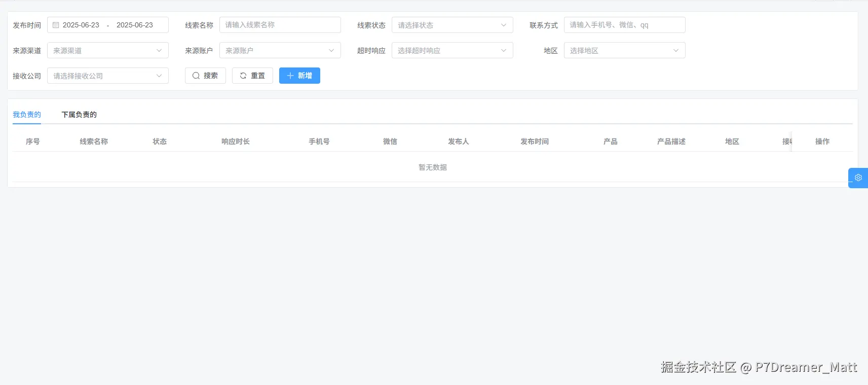The width and height of the screenshot is (868, 385).
Task: Open the 来源账户 dropdown
Action: pos(280,50)
